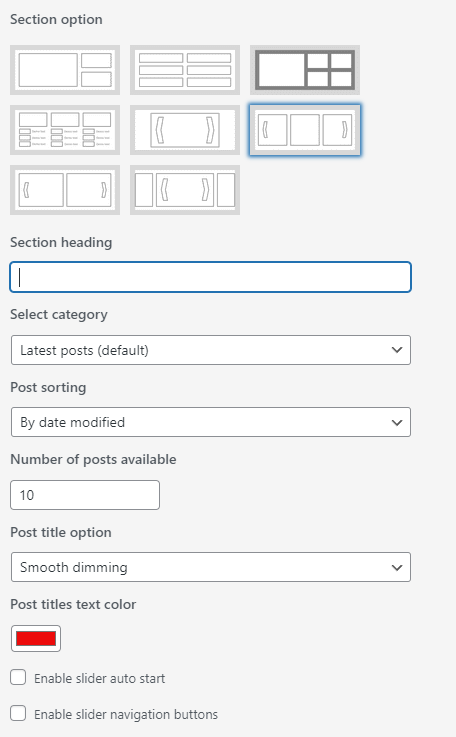
Task: Focus the Section heading text field
Action: pyautogui.click(x=211, y=277)
